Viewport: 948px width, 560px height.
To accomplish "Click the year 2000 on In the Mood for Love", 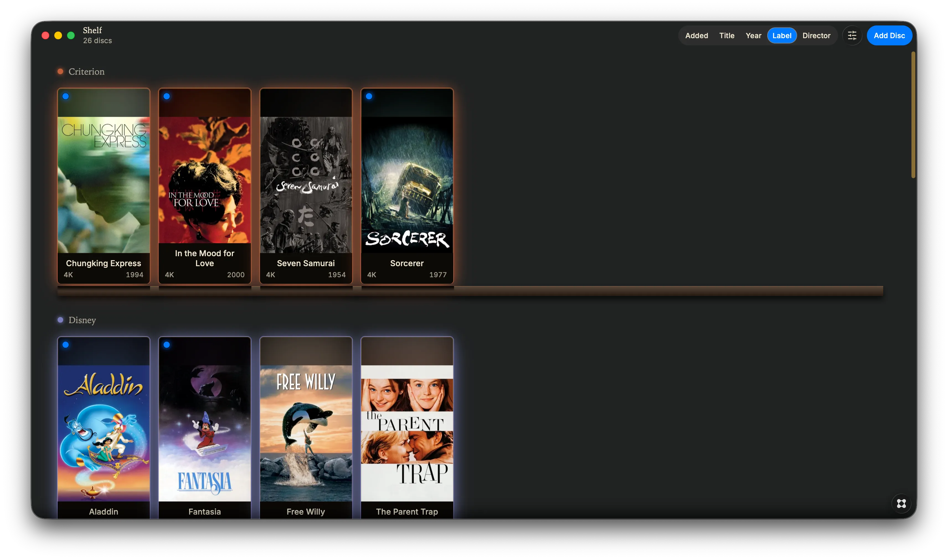I will tap(236, 275).
